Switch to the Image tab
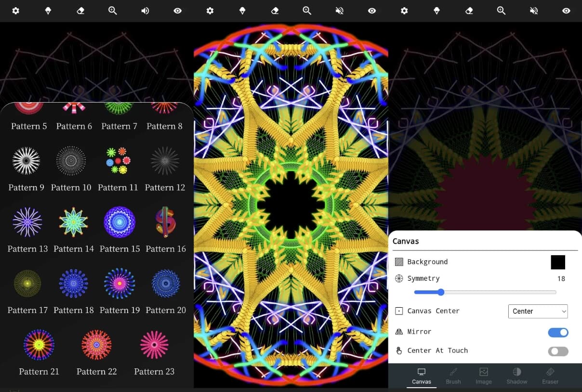 coord(483,376)
